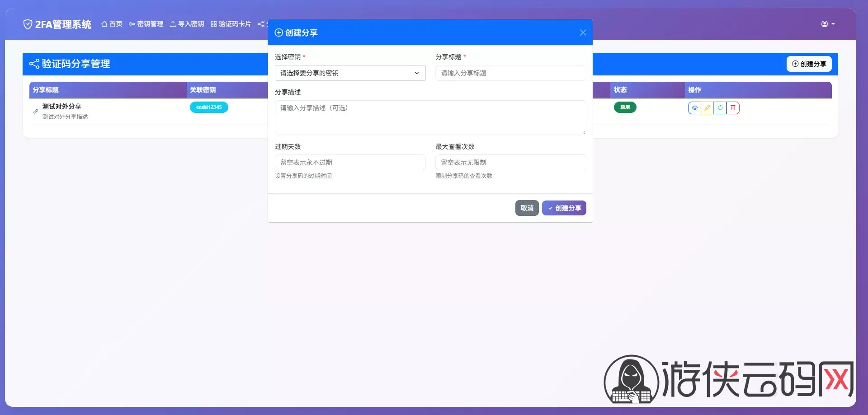Close the 创建分享 dialog
868x415 pixels.
pyautogui.click(x=583, y=33)
